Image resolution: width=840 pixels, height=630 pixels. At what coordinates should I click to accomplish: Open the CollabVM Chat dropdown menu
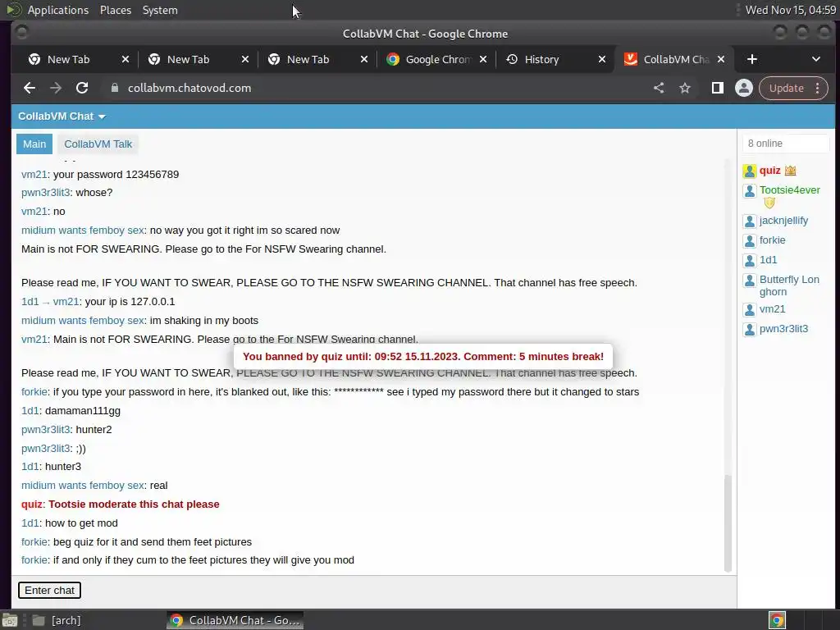[x=62, y=116]
